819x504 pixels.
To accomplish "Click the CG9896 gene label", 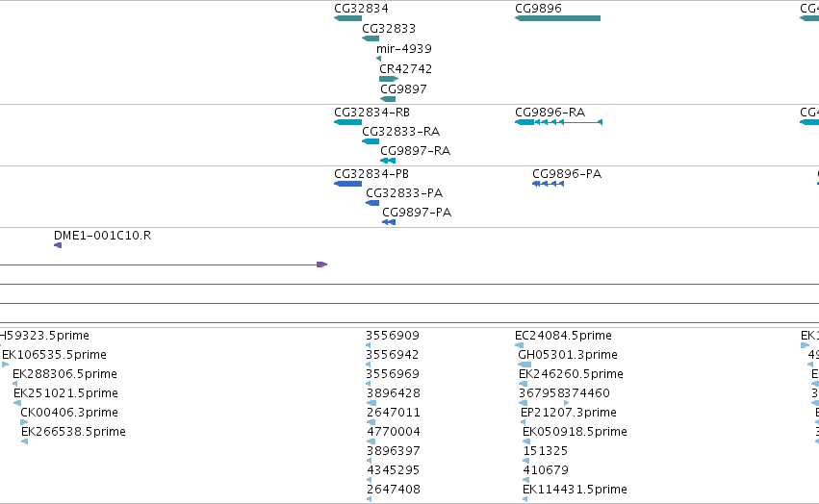I will point(538,9).
